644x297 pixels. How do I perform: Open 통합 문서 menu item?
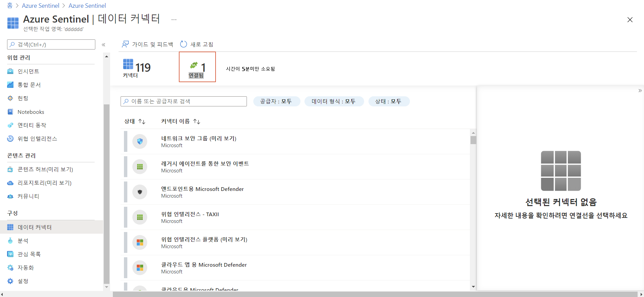pyautogui.click(x=51, y=85)
